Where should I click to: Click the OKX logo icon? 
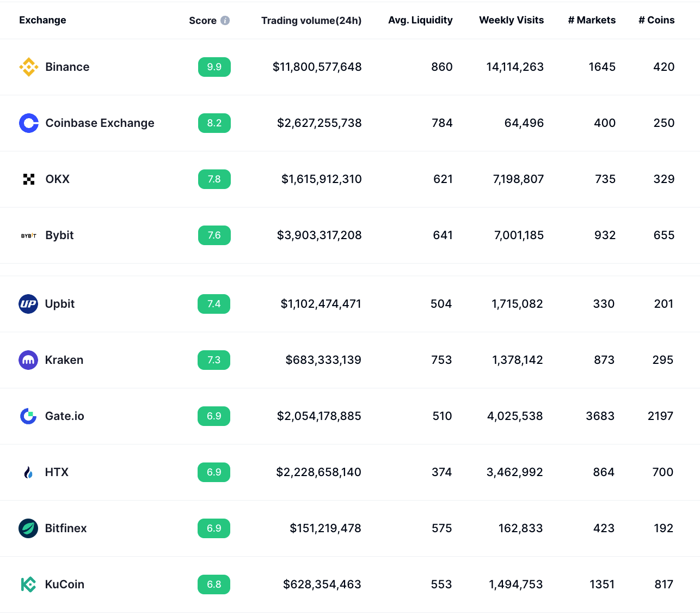coord(28,179)
